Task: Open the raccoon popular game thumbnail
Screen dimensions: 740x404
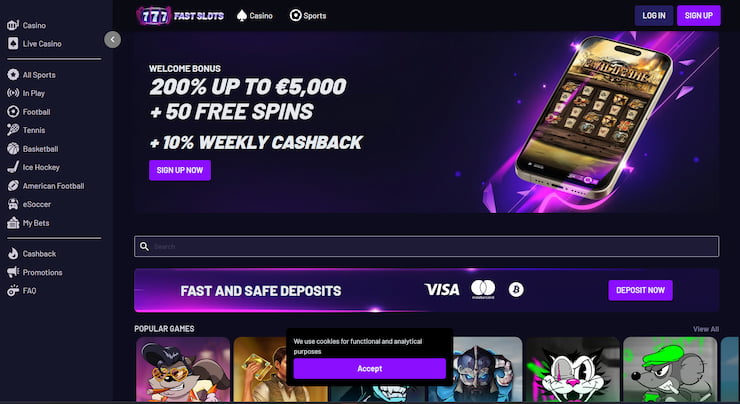Action: 183,370
